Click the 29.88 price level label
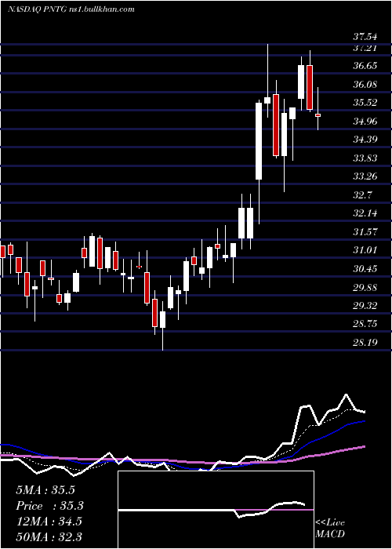This screenshot has width=392, height=549. click(365, 288)
